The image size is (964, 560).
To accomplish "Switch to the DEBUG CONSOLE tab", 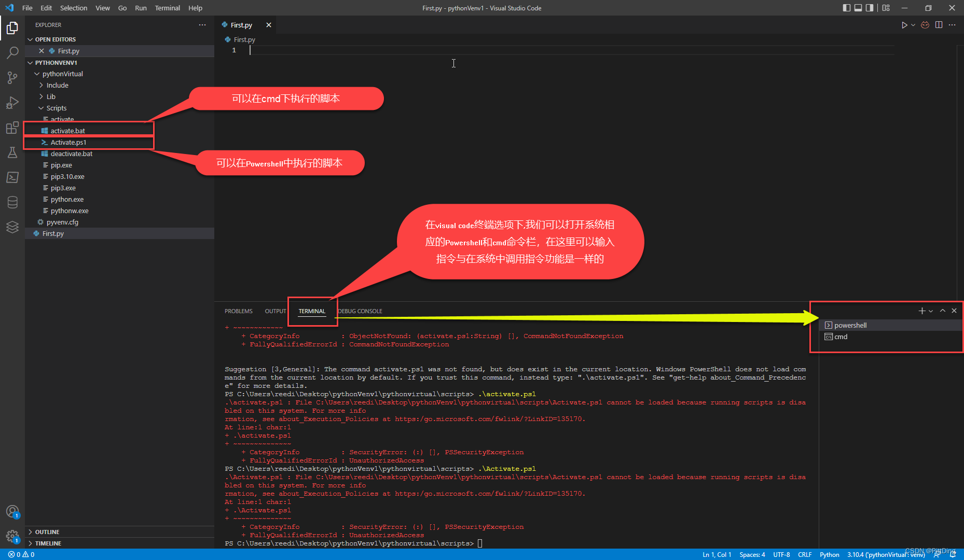I will [x=360, y=311].
